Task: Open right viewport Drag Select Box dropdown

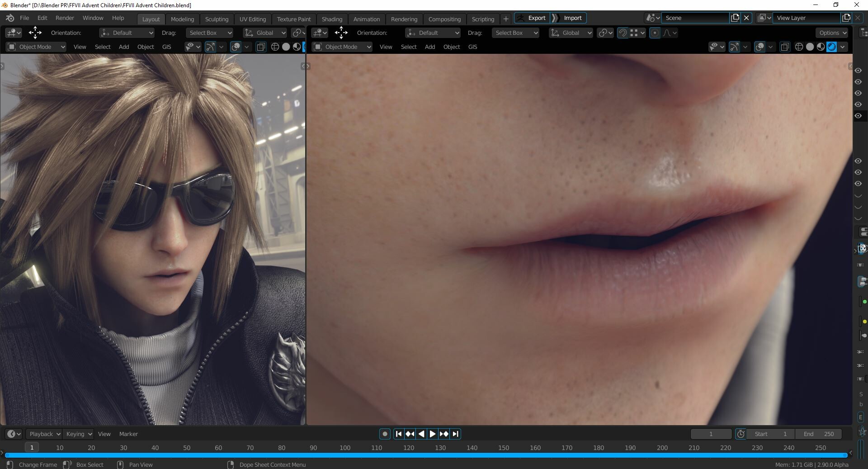Action: [515, 33]
